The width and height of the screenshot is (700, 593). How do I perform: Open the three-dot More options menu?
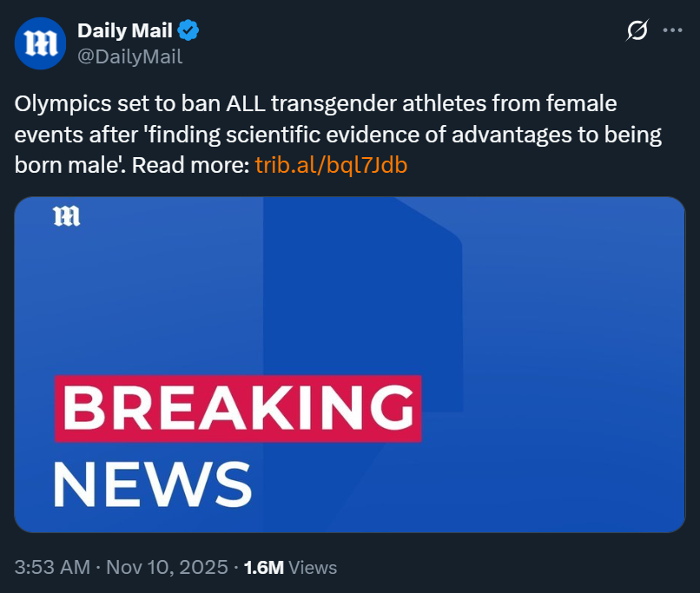click(x=672, y=30)
